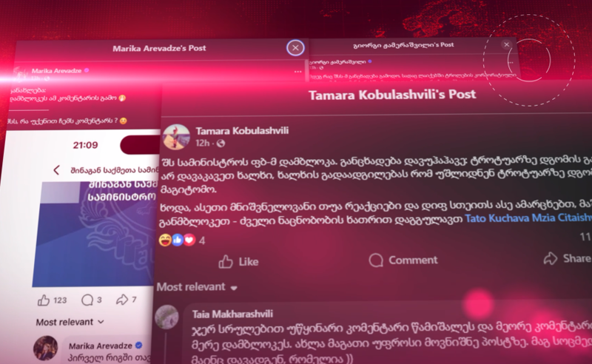The width and height of the screenshot is (592, 364).
Task: Click comment bubble icon showing 3
Action: pos(87,300)
